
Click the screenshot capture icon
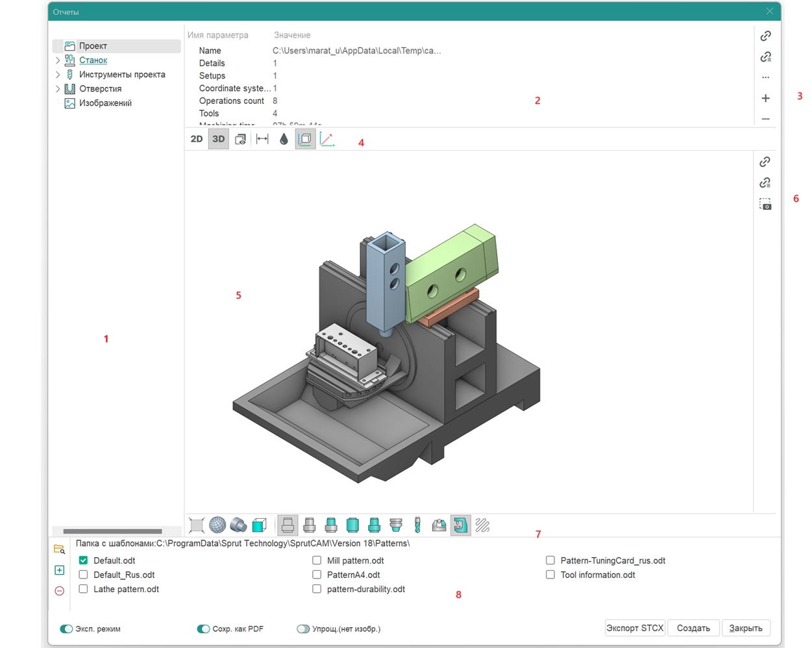pos(765,204)
